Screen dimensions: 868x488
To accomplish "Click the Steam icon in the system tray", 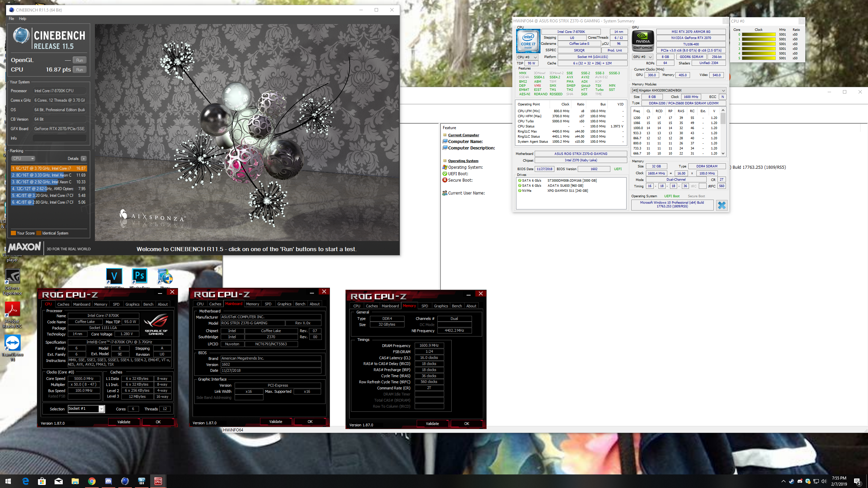I will coord(791,481).
